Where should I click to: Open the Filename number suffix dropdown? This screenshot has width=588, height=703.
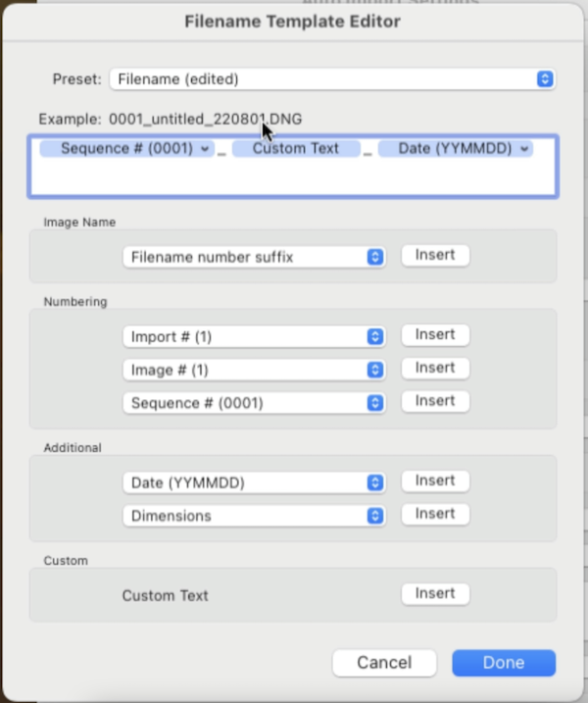point(253,257)
